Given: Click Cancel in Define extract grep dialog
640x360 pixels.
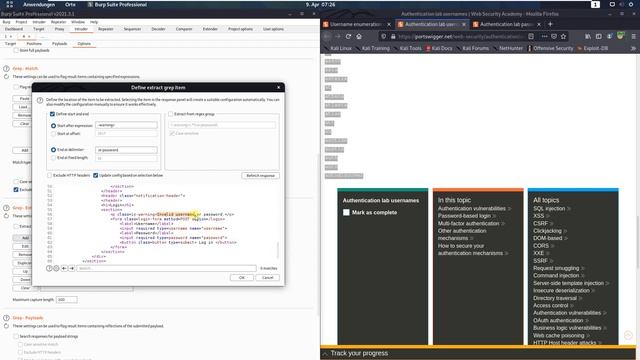Looking at the screenshot, I should 268,278.
